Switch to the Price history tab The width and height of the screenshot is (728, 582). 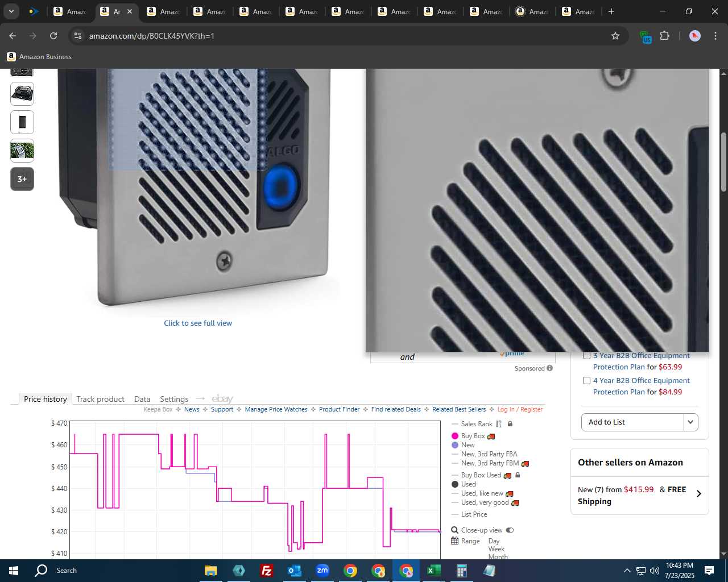tap(45, 399)
